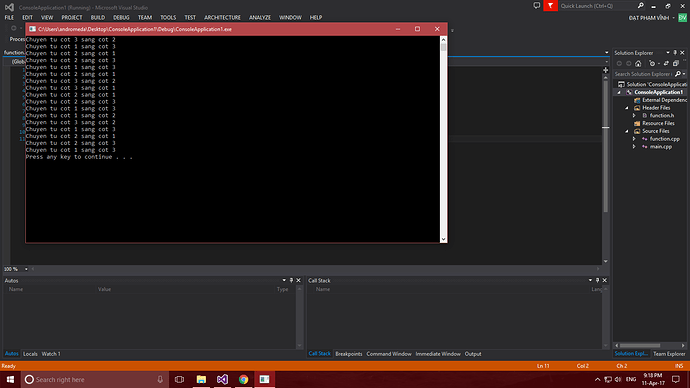This screenshot has width=690, height=388.
Task: Open the Call Stack window options dropdown
Action: point(590,280)
